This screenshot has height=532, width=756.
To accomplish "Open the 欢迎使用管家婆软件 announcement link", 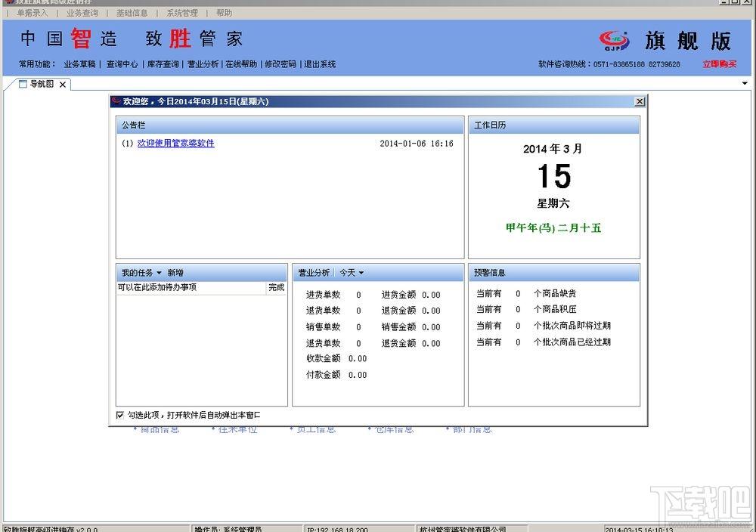I will (x=176, y=143).
